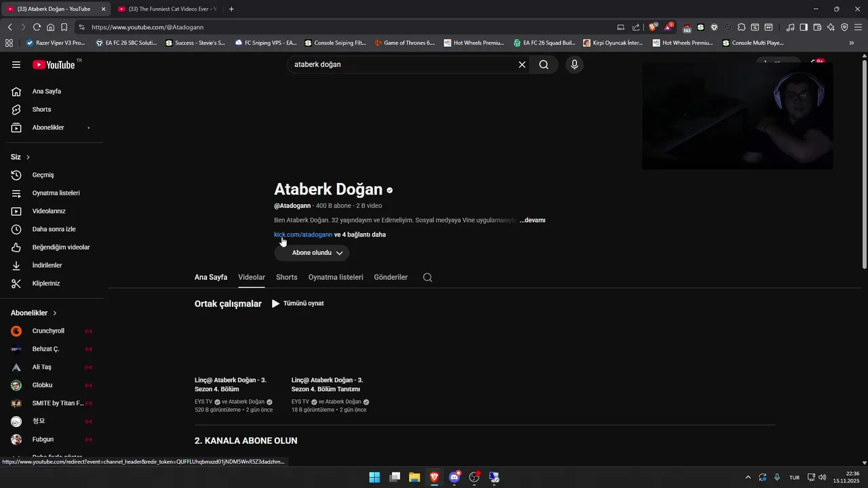The width and height of the screenshot is (868, 488).
Task: Show ve 4 bağlantı daha links
Action: coord(360,235)
